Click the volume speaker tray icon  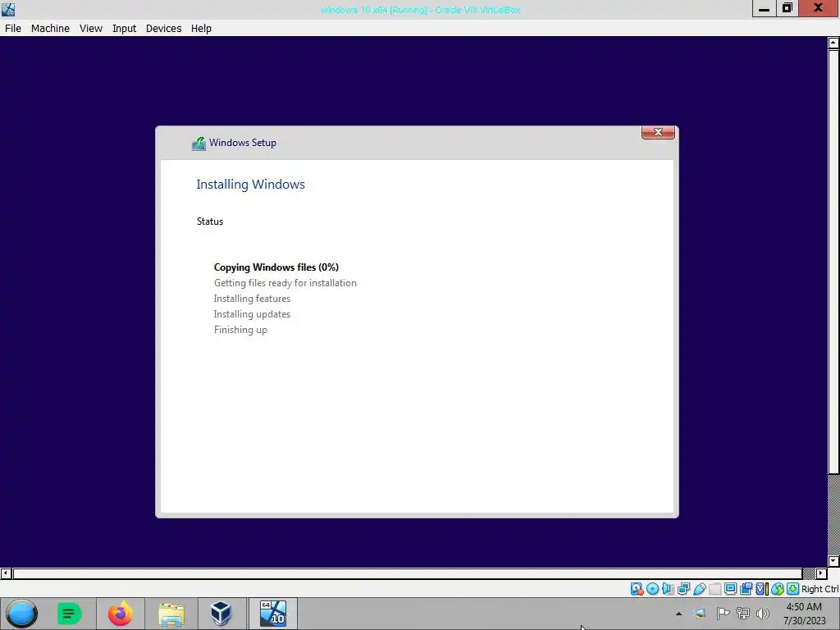[763, 614]
